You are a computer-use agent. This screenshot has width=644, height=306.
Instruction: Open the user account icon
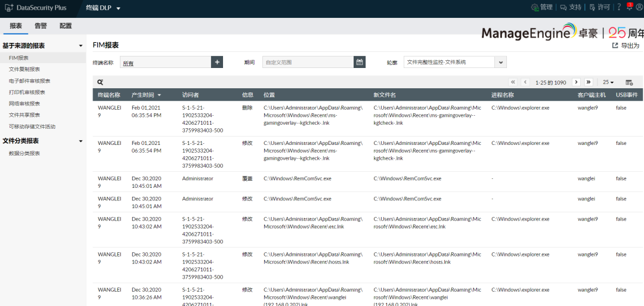click(639, 7)
